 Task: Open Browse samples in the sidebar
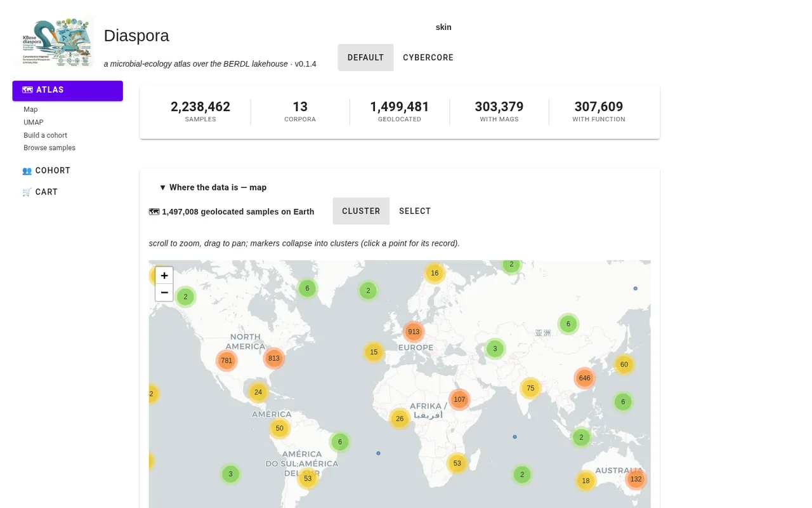(x=49, y=148)
